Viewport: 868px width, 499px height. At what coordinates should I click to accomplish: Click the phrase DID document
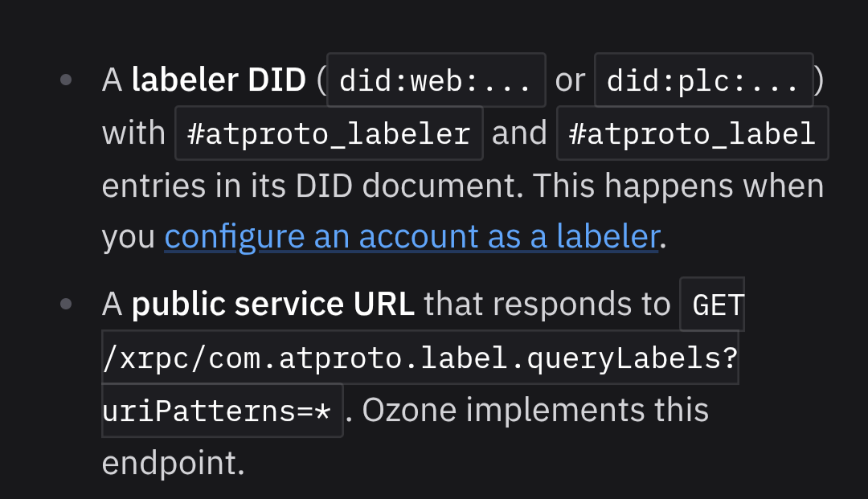(408, 186)
